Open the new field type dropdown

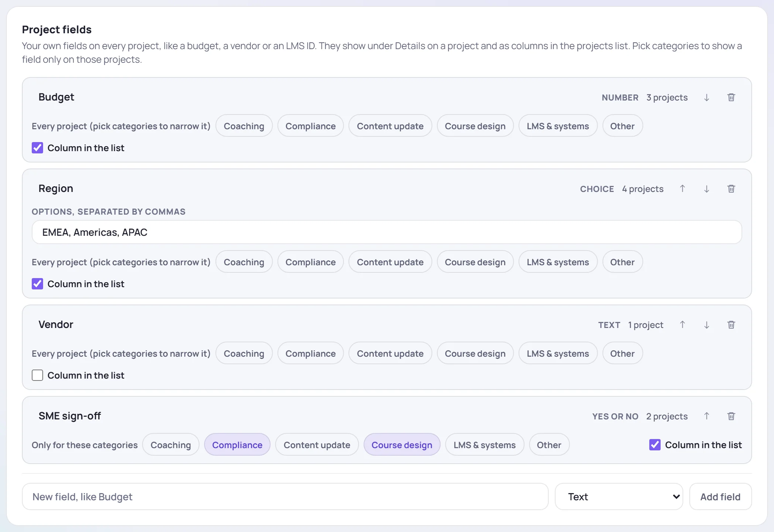point(619,496)
